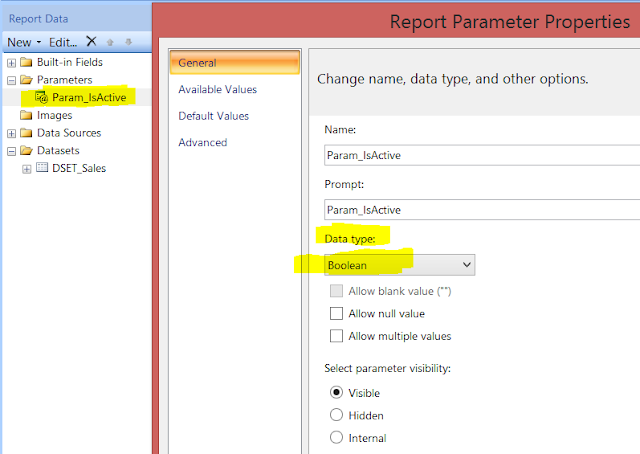
Task: Collapse the Parameters node
Action: click(11, 80)
